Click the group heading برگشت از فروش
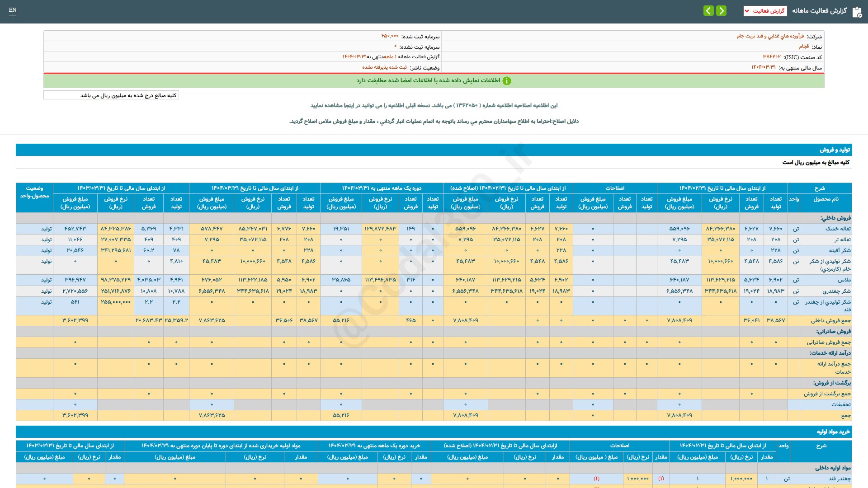This screenshot has width=868, height=488. coord(832,383)
